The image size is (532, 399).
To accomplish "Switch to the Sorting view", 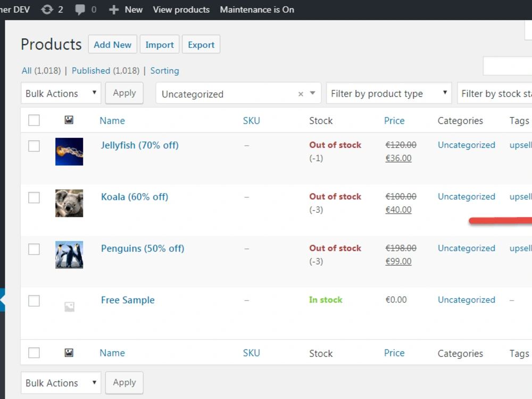I will pos(164,71).
